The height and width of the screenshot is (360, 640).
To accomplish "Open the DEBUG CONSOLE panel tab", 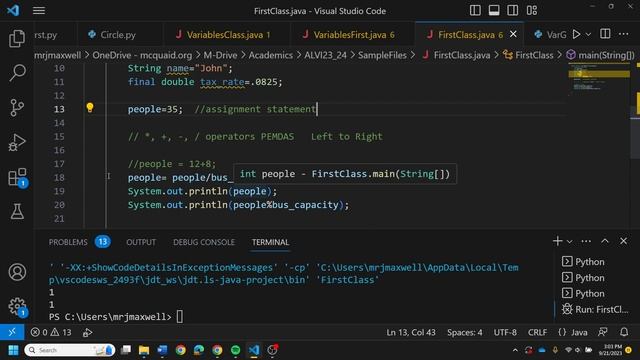I will (x=204, y=242).
